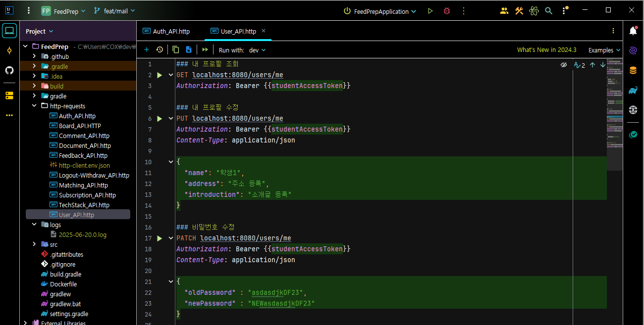Click the copy request icon in editor toolbar

click(x=176, y=50)
